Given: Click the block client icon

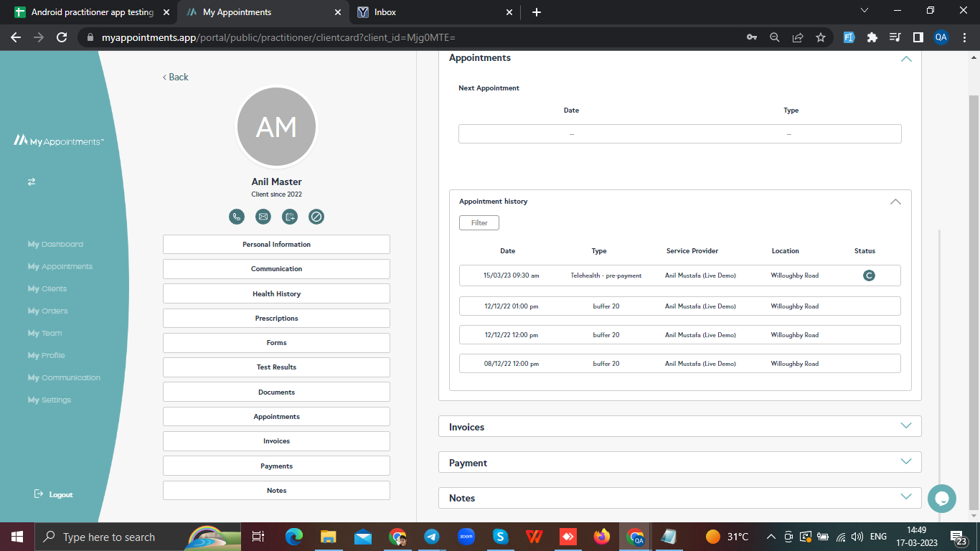Looking at the screenshot, I should click(x=316, y=217).
